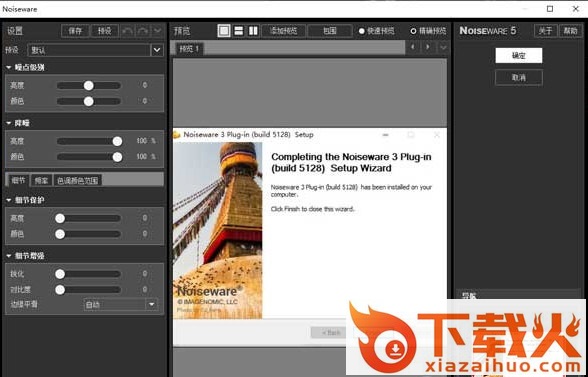
Task: Click noise level 亮度 slider handle
Action: 88,86
